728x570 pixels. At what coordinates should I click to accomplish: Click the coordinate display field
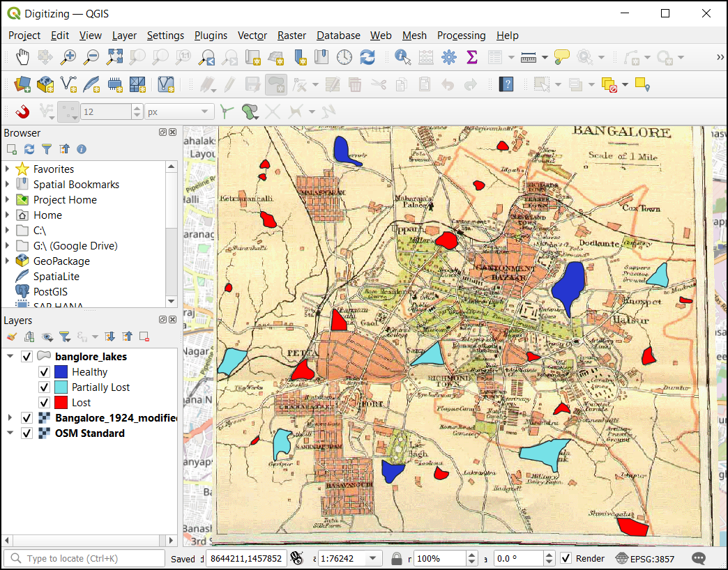(x=246, y=558)
